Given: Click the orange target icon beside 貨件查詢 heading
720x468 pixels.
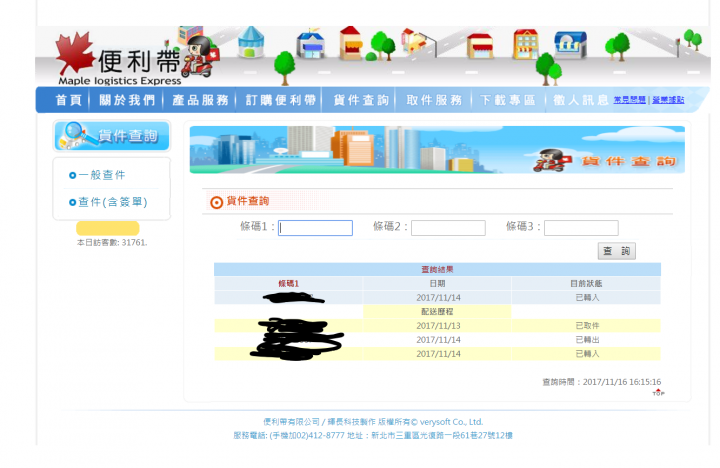Looking at the screenshot, I should tap(216, 202).
